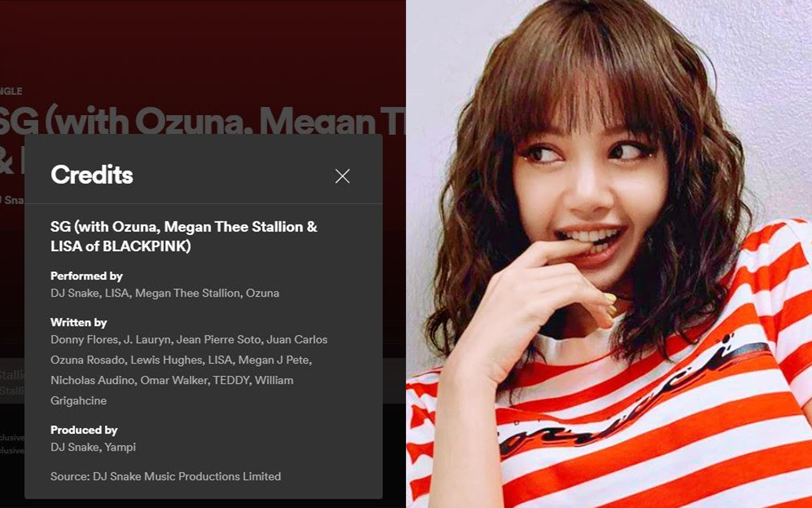Open Yampi from the Produced by section
Viewport: 812px width, 508px height.
121,447
